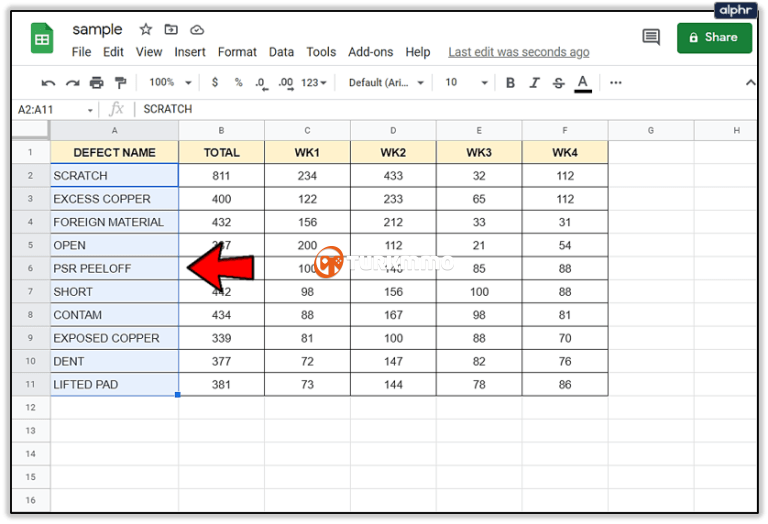Open the 123 number format dropdown
The image size is (768, 524).
[x=313, y=83]
